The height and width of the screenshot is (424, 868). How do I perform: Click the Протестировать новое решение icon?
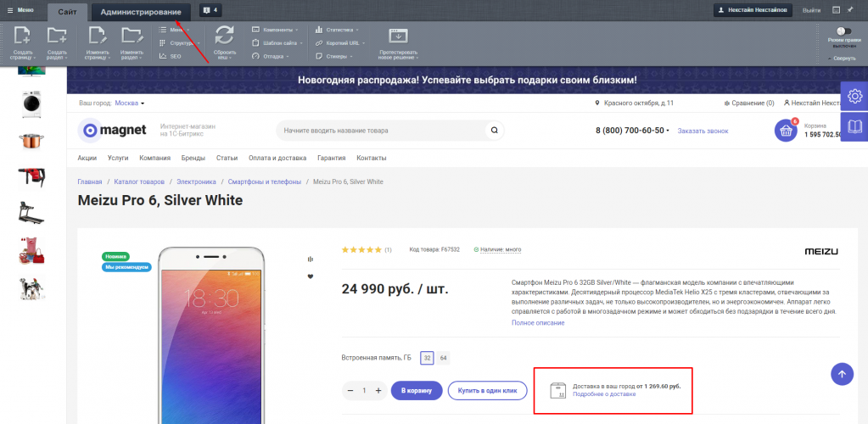[398, 36]
